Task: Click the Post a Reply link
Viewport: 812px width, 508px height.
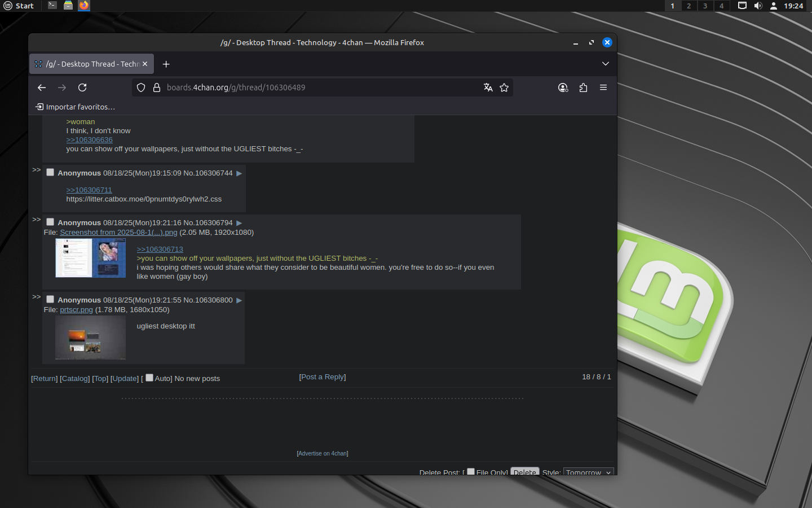Action: click(323, 377)
